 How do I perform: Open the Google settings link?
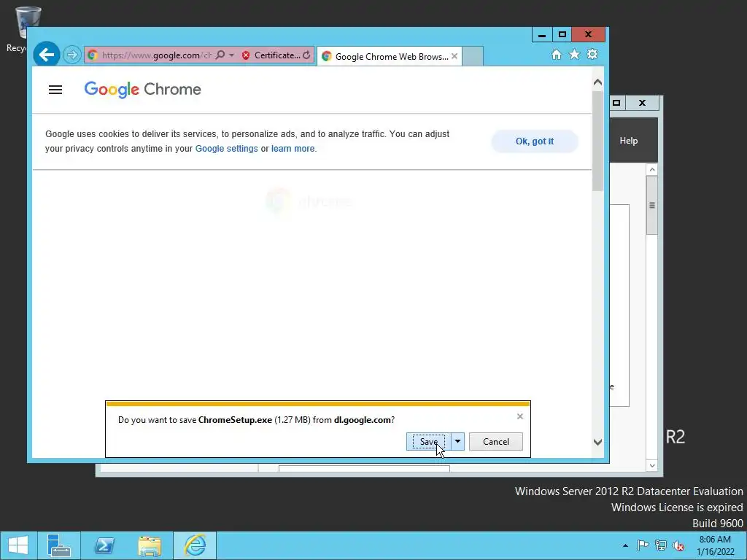click(x=226, y=149)
